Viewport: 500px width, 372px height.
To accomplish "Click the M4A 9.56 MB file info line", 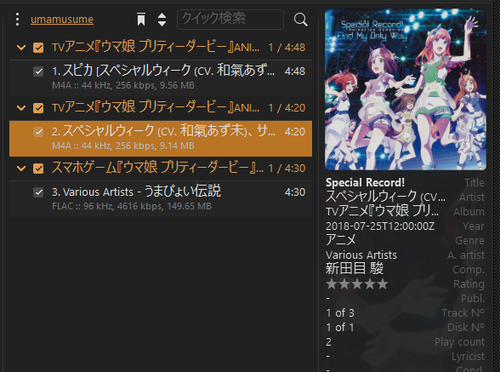I will (x=123, y=86).
